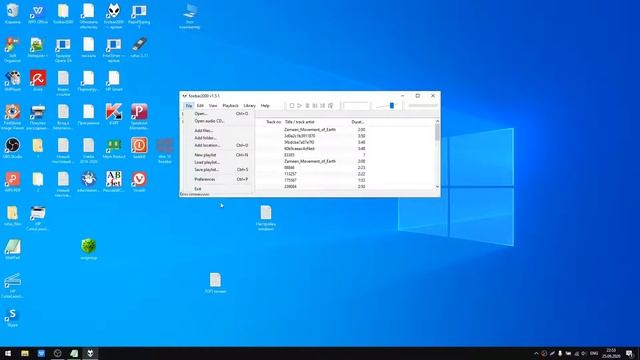The image size is (640, 360).
Task: Show hidden system tray icons
Action: click(536, 353)
